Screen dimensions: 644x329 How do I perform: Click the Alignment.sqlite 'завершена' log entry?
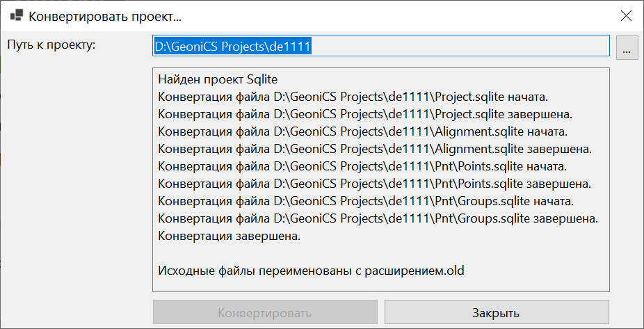click(375, 148)
